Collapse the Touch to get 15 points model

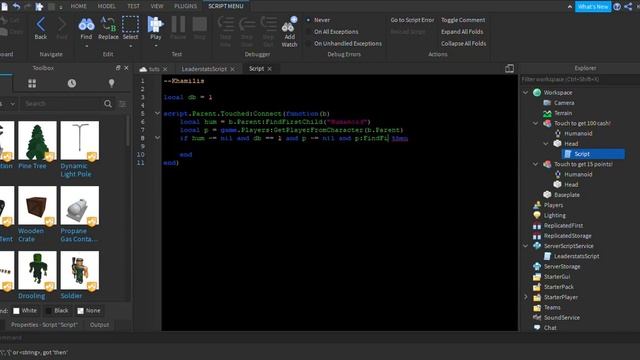click(x=536, y=164)
